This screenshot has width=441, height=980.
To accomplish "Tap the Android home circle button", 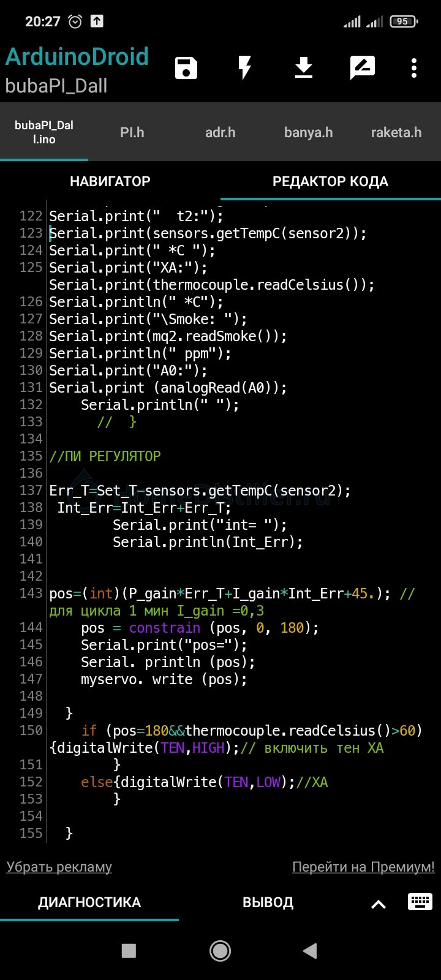I will point(220,951).
